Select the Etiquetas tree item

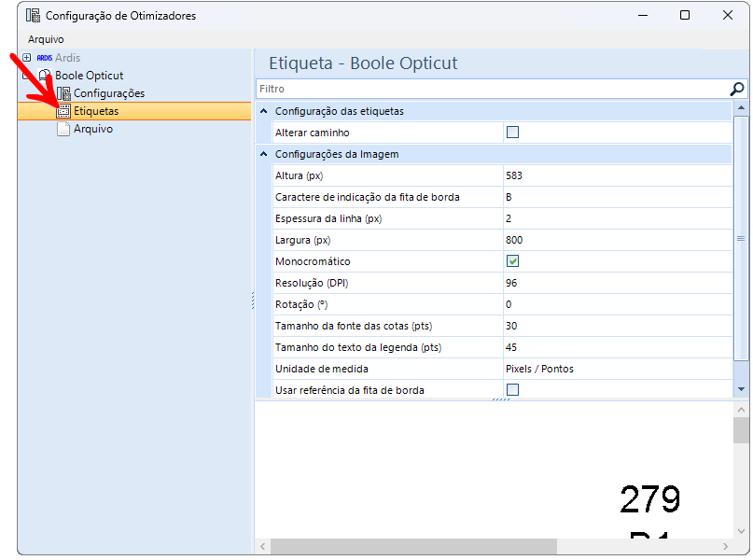click(96, 111)
